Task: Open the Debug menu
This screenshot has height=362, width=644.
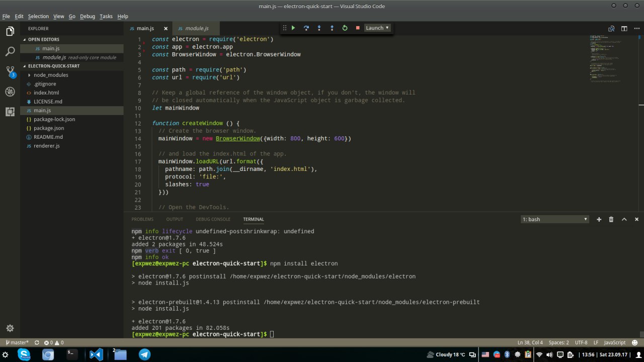Action: (x=87, y=16)
